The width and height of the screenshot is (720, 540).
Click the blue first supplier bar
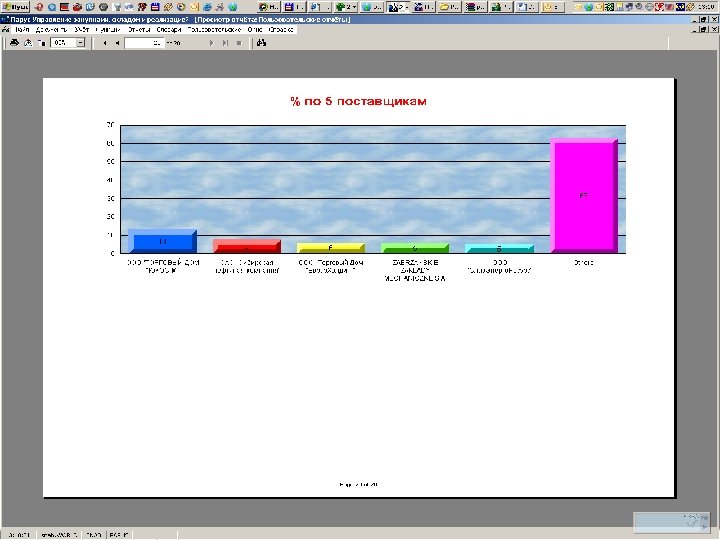coord(163,241)
